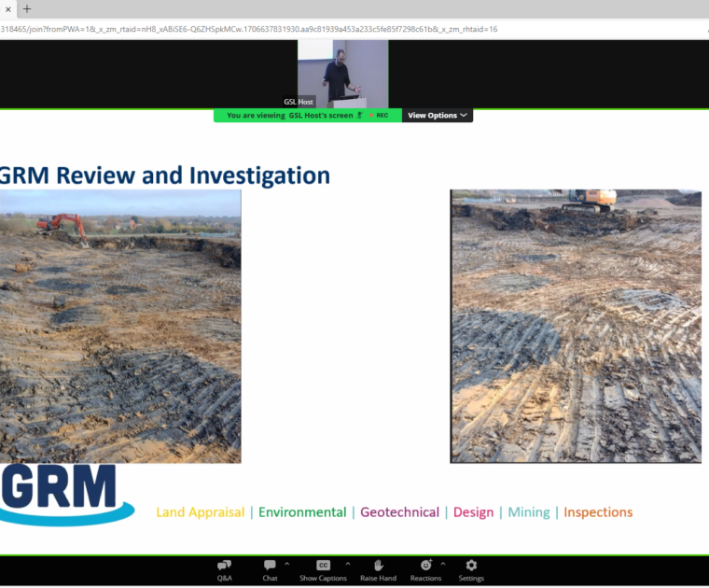Click the GRM logo on the slide
709x588 pixels.
tap(66, 495)
